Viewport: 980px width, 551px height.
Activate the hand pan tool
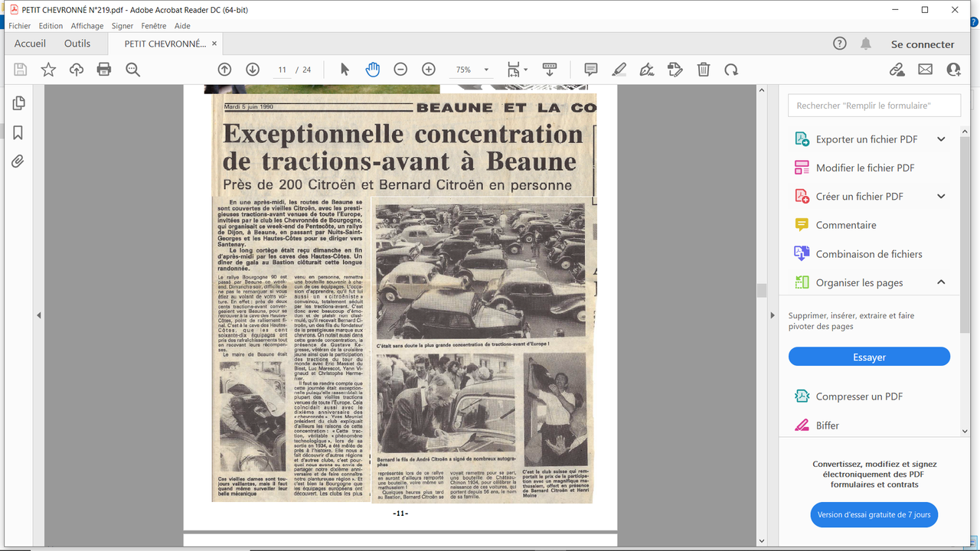[372, 70]
